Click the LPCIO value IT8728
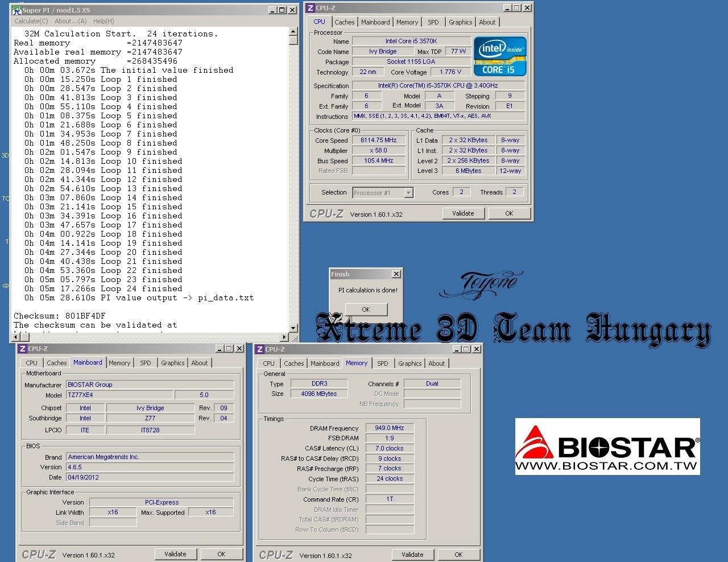 point(150,430)
